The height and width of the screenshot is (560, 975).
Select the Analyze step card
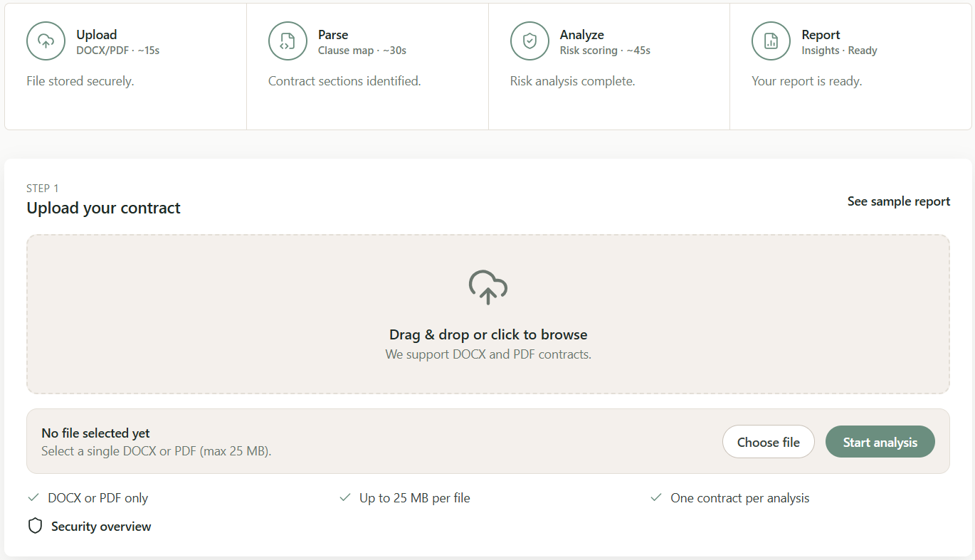point(608,65)
